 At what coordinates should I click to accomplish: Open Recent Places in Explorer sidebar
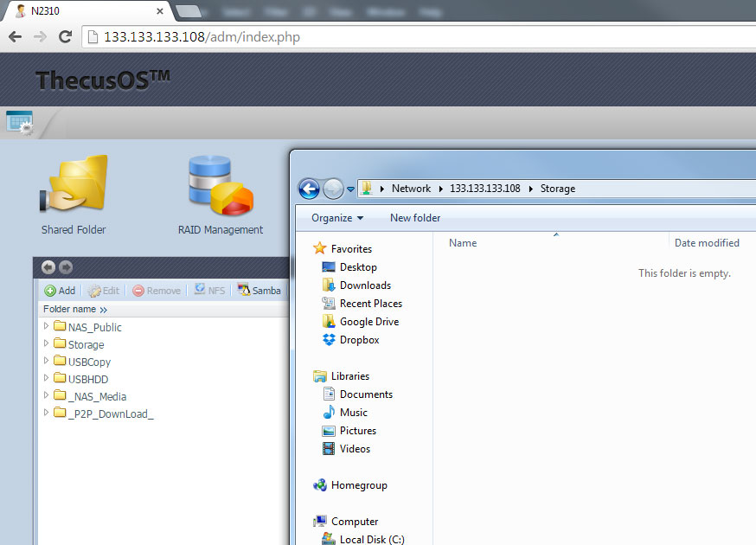pyautogui.click(x=362, y=304)
